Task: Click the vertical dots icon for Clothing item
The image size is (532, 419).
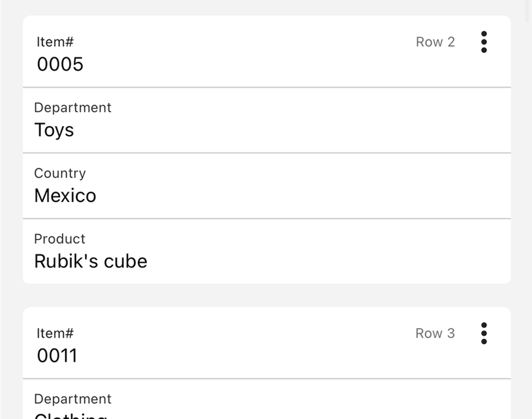Action: [484, 333]
